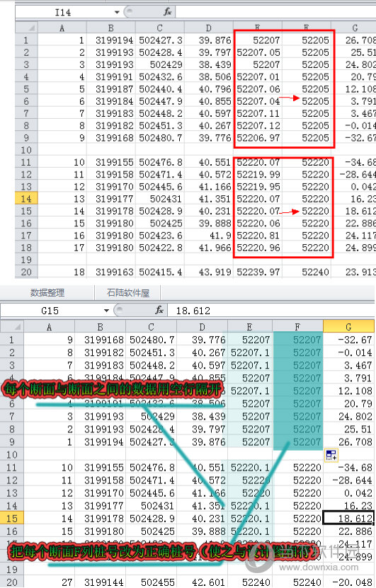The height and width of the screenshot is (588, 376).
Task: Click the name box showing I14
Action: click(63, 12)
